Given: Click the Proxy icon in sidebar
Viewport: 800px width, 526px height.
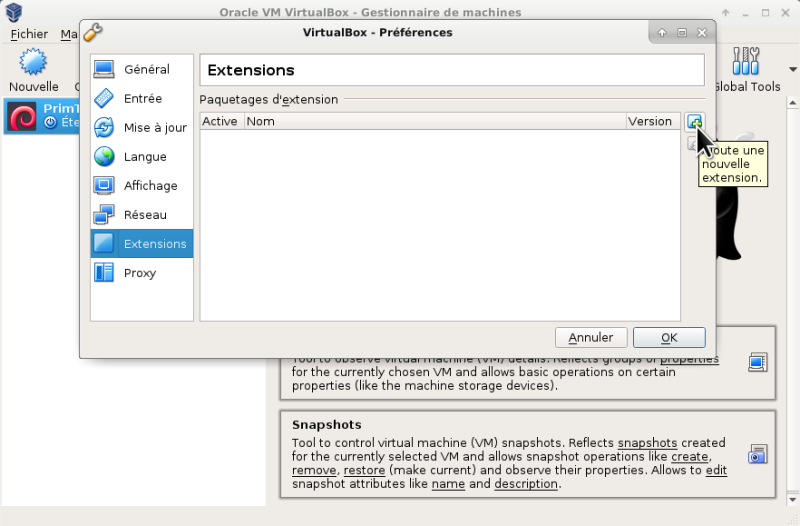Looking at the screenshot, I should click(x=104, y=273).
